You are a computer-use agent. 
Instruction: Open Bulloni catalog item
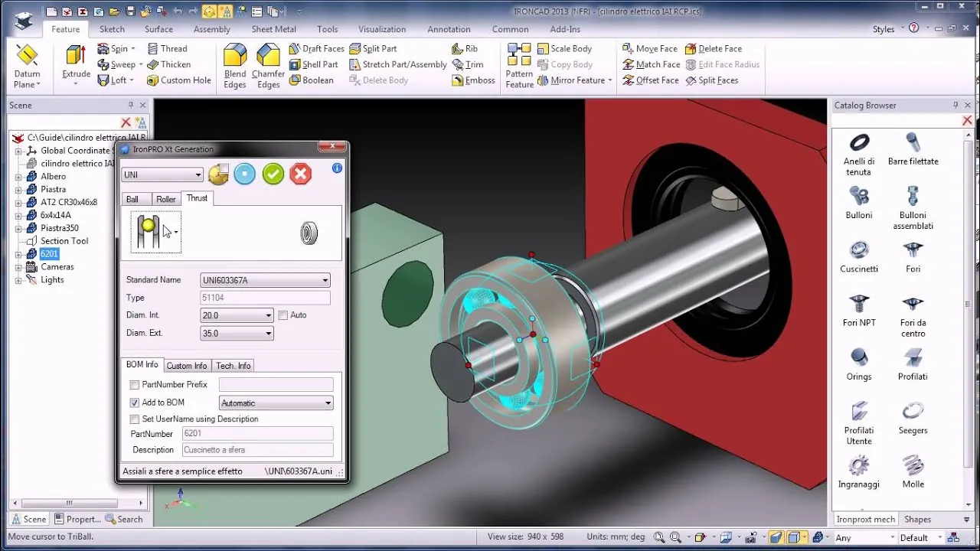pyautogui.click(x=859, y=202)
